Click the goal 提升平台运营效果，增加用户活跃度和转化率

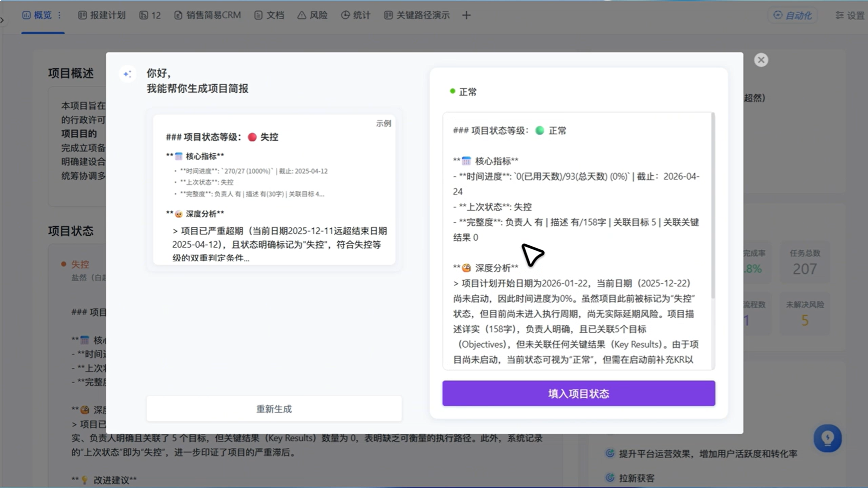[x=708, y=454]
